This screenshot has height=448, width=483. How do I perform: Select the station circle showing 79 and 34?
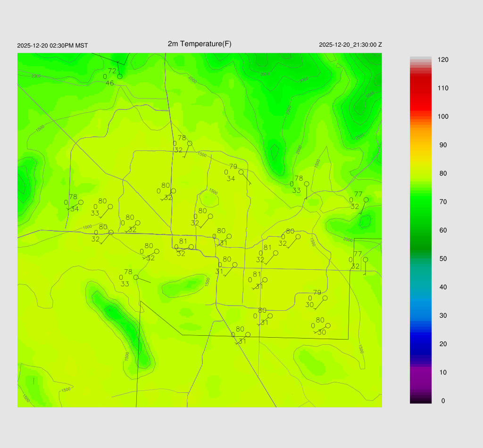241,172
